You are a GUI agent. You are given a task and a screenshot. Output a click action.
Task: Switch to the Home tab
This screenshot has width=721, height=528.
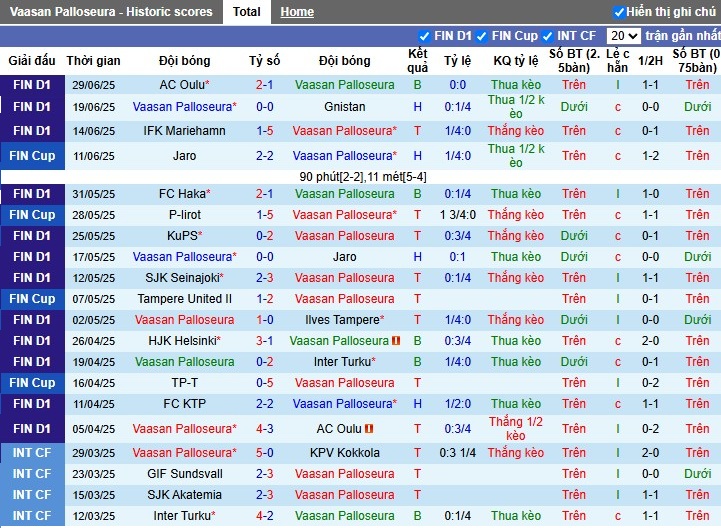[x=297, y=12]
